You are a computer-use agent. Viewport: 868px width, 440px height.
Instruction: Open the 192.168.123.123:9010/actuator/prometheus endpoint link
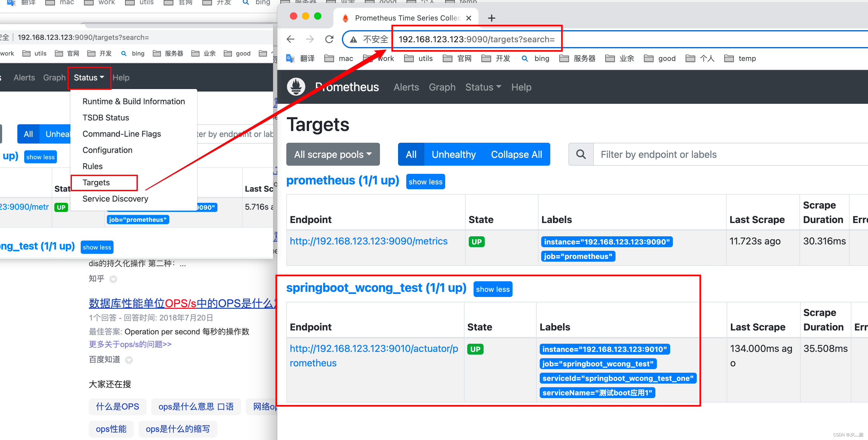tap(374, 356)
